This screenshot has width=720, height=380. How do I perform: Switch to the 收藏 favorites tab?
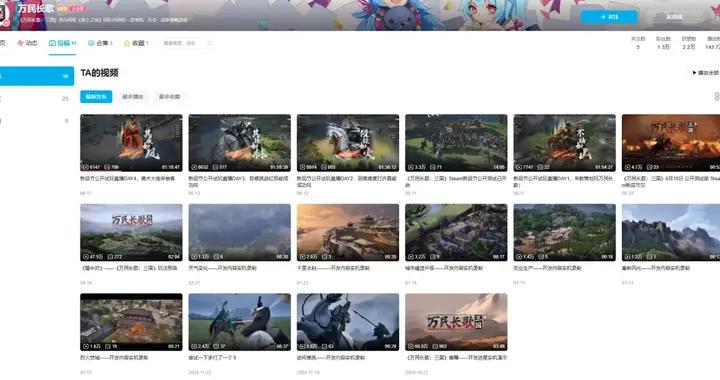(x=136, y=43)
